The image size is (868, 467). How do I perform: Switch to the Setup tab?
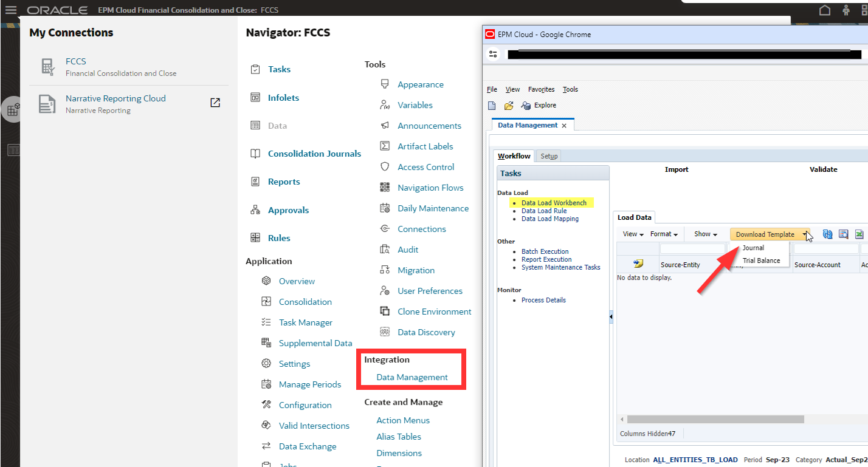[549, 156]
